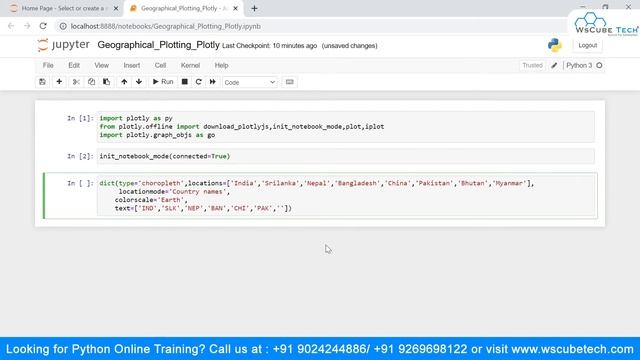Paste cells below icon
The width and height of the screenshot is (640, 360).
pos(106,82)
